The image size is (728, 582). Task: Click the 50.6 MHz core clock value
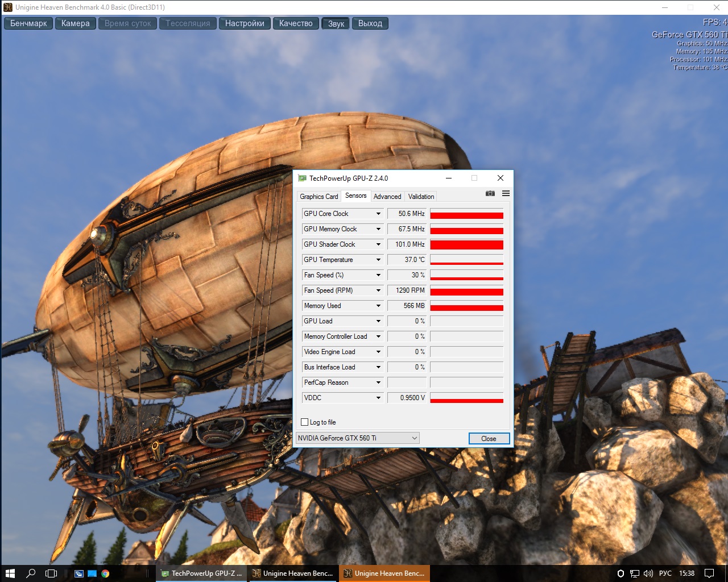click(x=407, y=214)
